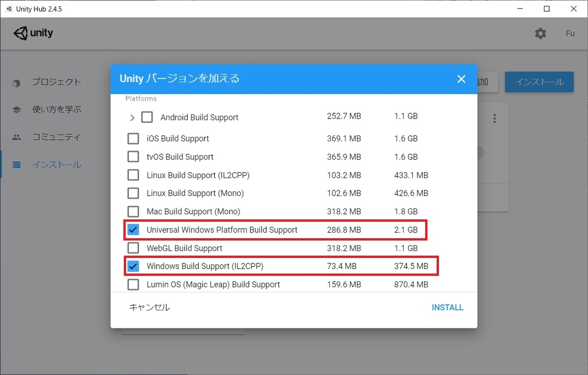Click the iOS Build Support label

178,139
